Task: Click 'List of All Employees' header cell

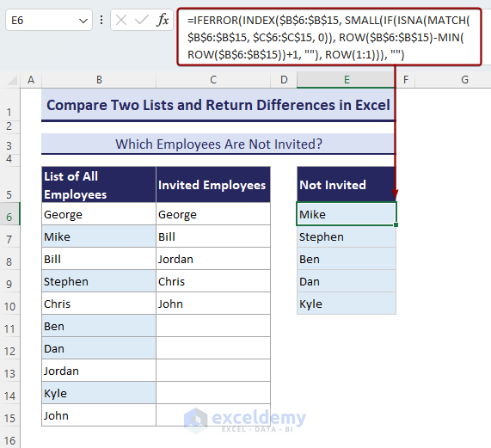Action: tap(99, 185)
